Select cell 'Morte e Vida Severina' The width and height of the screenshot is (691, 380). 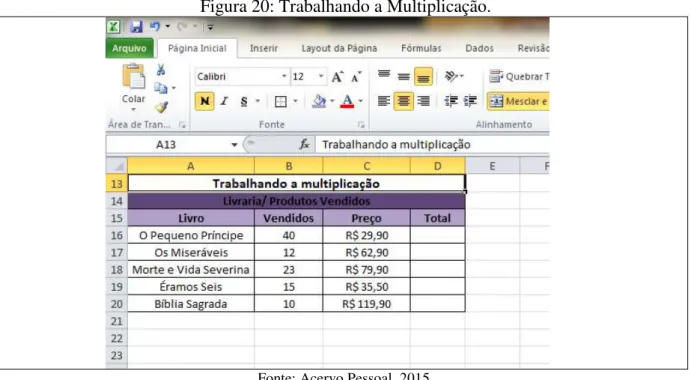click(191, 270)
